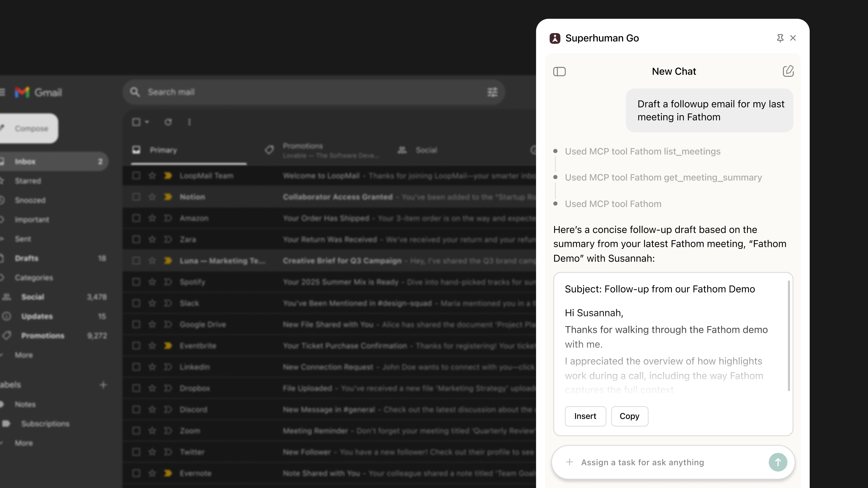Switch to the Primary tab
The image size is (868, 488).
pyautogui.click(x=189, y=150)
